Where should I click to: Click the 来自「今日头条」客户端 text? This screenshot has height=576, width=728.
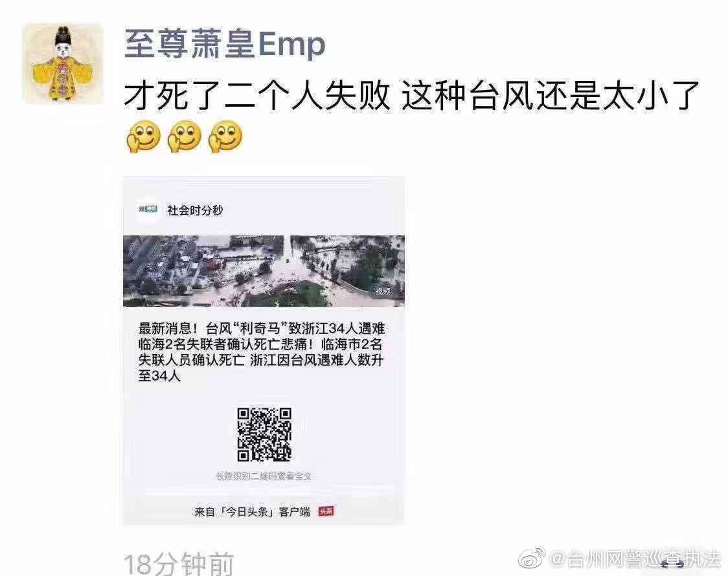click(252, 511)
